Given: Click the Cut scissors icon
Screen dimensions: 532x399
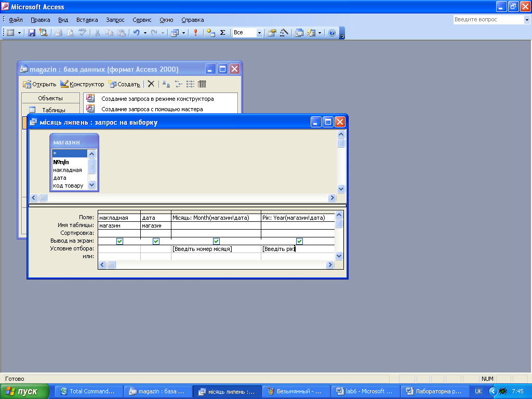Looking at the screenshot, I should tap(97, 33).
